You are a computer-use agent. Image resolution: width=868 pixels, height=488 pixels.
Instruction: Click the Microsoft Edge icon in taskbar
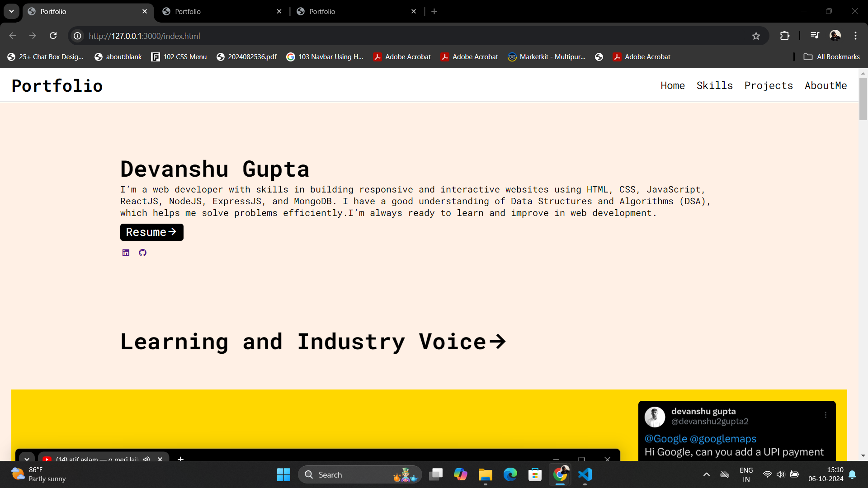click(x=511, y=474)
